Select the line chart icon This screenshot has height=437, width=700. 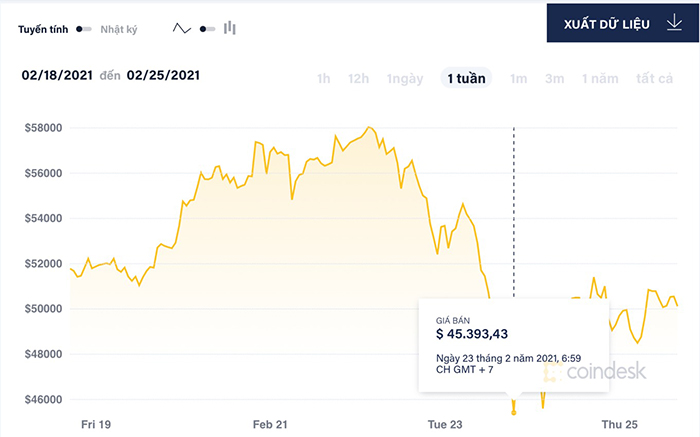point(181,29)
